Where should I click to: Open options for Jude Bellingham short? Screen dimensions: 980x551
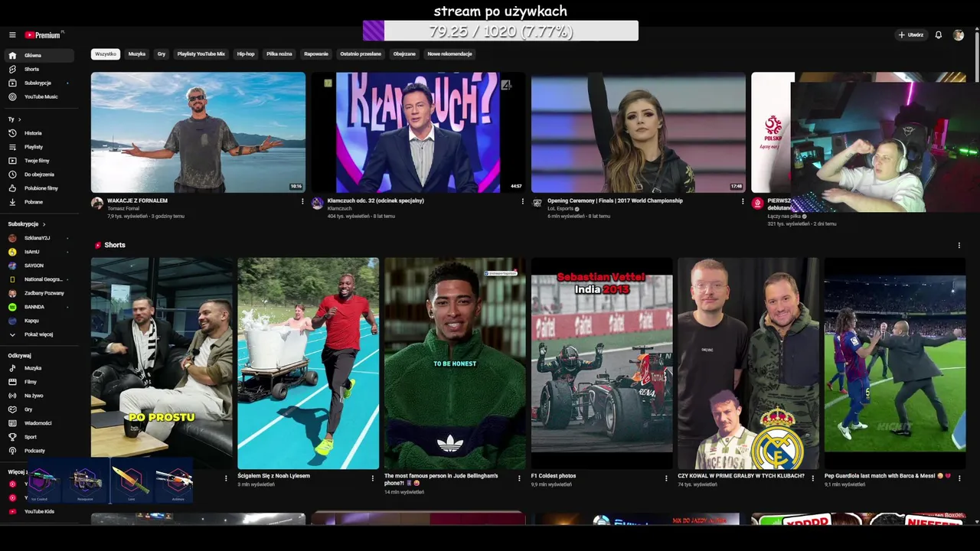click(x=520, y=478)
